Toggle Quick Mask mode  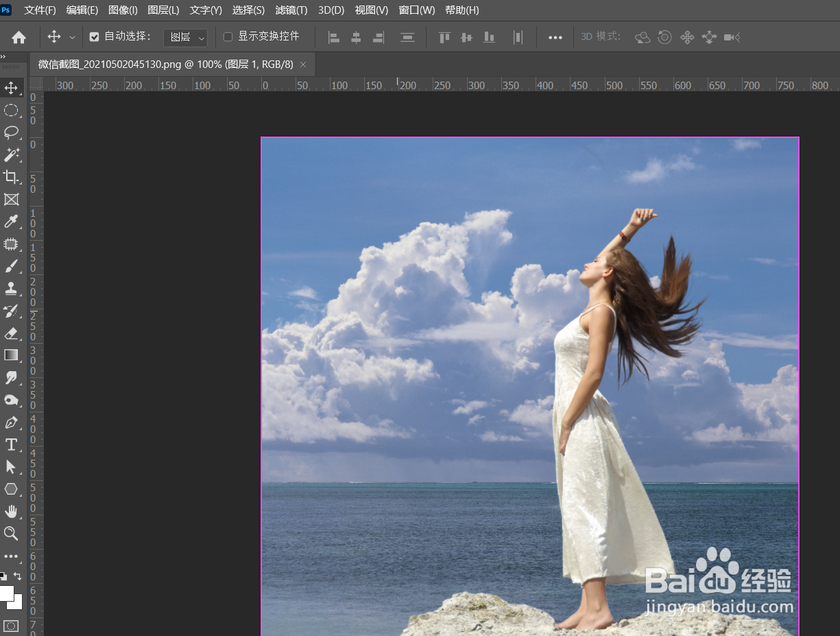point(11,626)
